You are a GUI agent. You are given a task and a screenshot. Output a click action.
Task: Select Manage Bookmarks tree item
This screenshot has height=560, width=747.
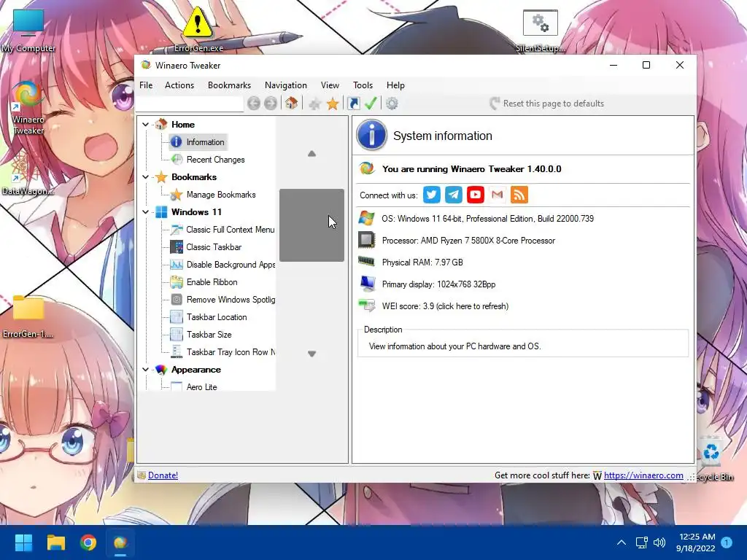[221, 194]
